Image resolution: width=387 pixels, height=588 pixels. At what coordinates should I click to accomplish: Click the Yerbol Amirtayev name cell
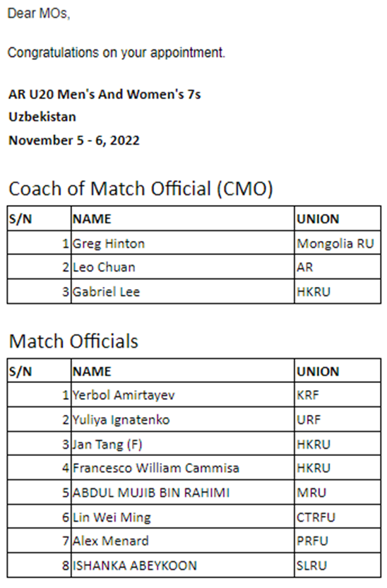(x=182, y=395)
